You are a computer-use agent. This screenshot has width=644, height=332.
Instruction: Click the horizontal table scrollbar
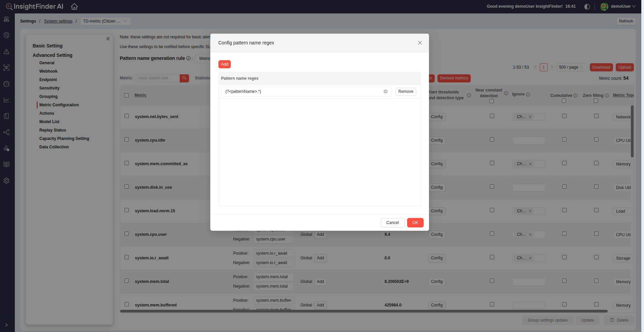pyautogui.click(x=363, y=311)
